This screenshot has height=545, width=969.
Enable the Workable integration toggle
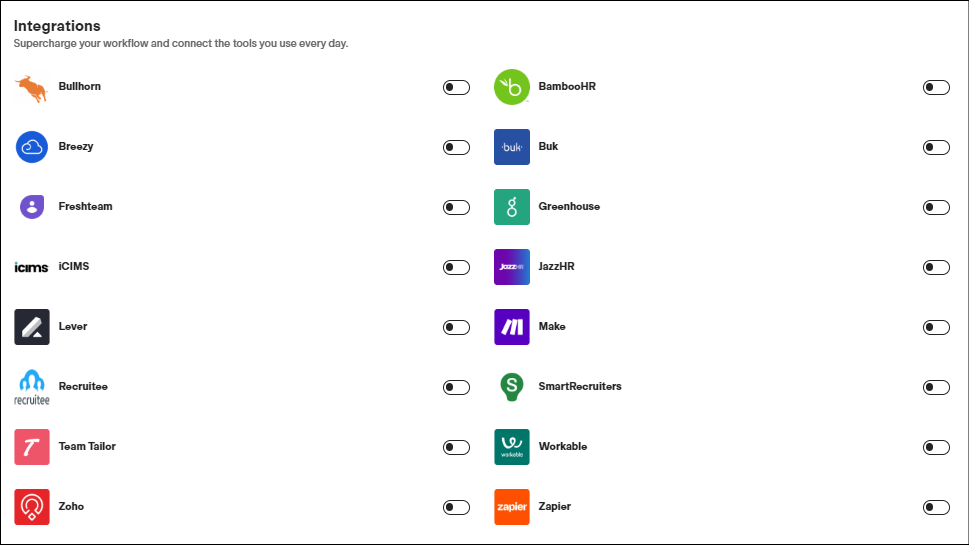pos(936,447)
